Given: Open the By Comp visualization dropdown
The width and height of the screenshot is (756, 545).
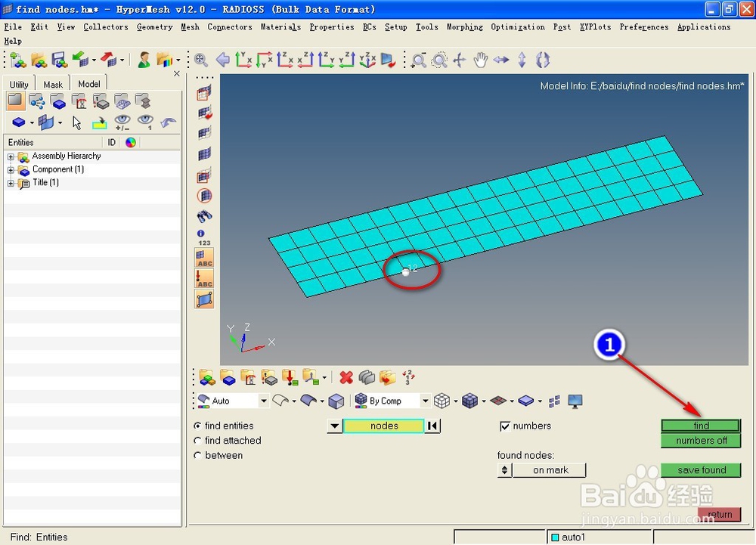Looking at the screenshot, I should point(425,401).
